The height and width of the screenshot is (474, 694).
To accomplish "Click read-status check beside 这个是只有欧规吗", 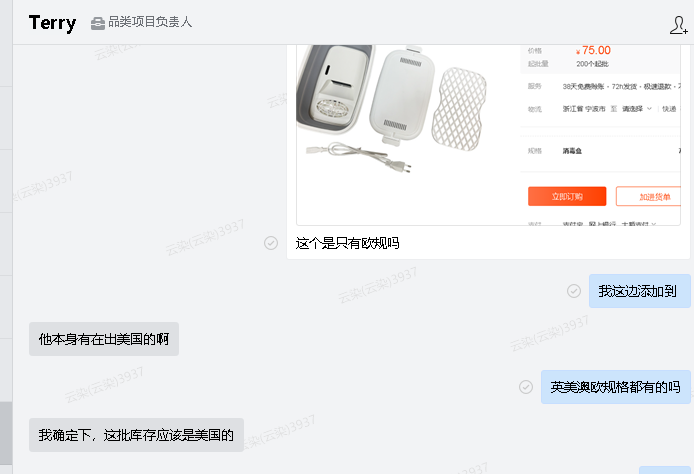I will [x=271, y=243].
